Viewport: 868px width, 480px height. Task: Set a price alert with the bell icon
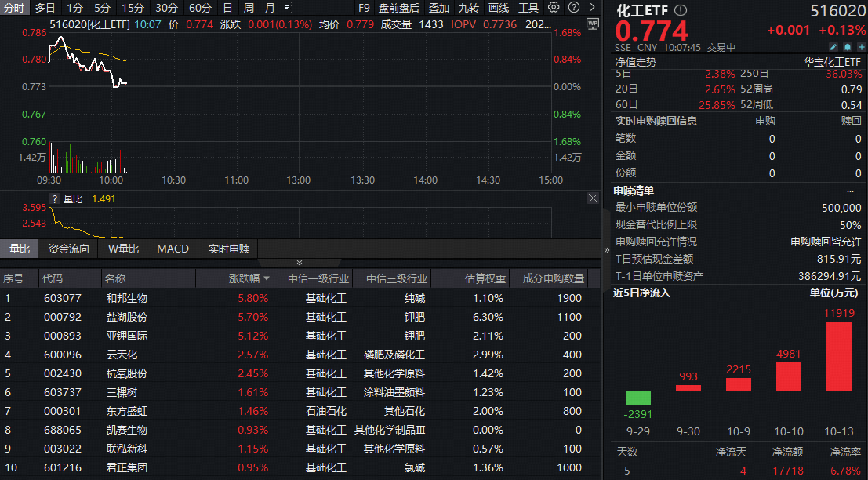[847, 47]
